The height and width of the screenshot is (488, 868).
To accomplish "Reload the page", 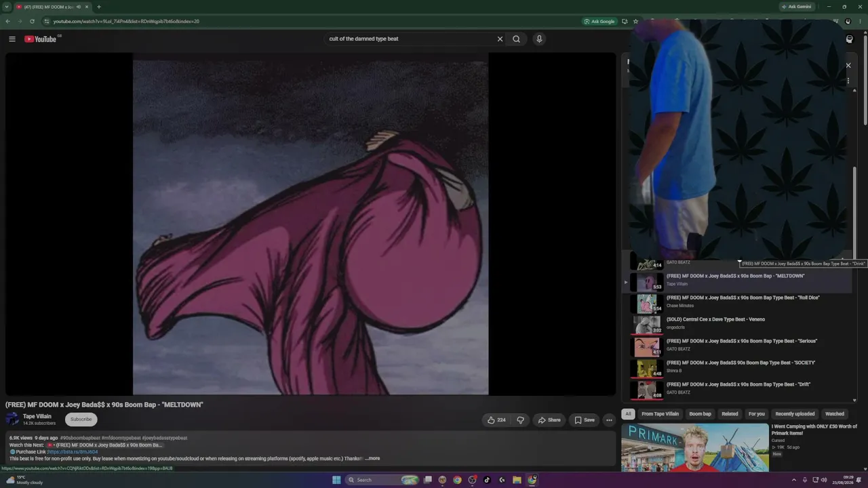I will [x=32, y=21].
